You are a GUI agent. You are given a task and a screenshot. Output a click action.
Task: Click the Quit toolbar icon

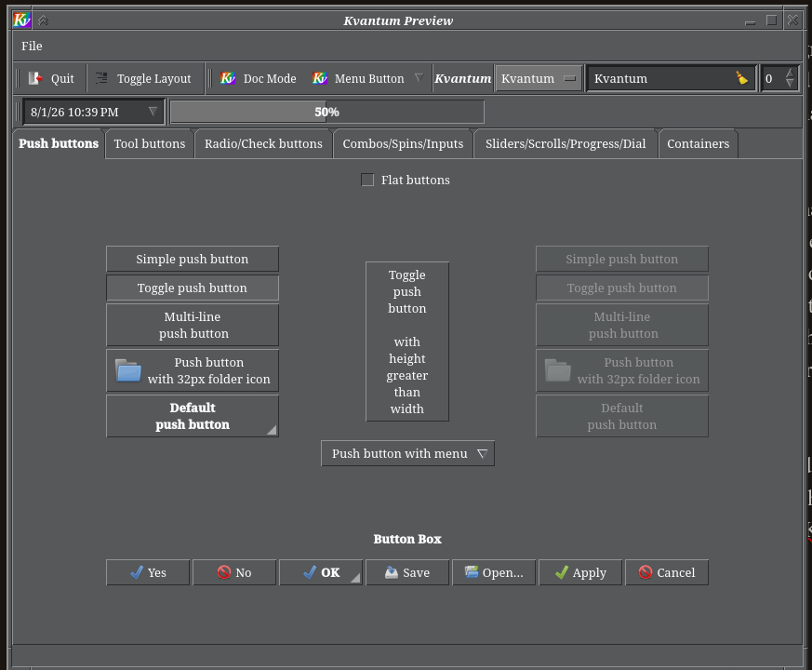pos(35,78)
